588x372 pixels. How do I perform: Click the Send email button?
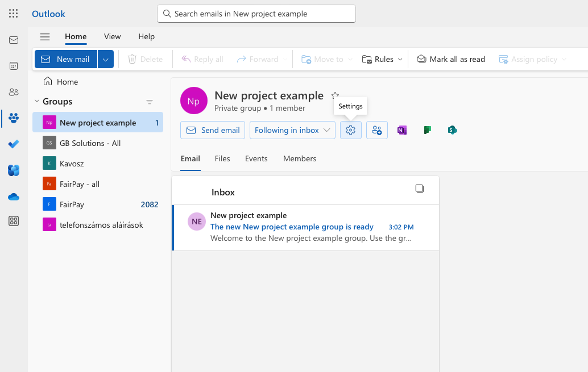pos(212,130)
